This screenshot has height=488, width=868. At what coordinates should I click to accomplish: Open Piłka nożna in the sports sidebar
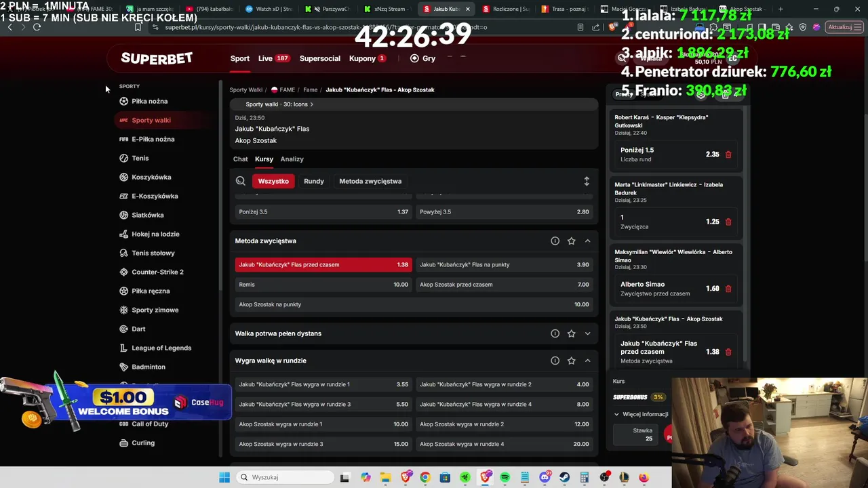(x=149, y=101)
